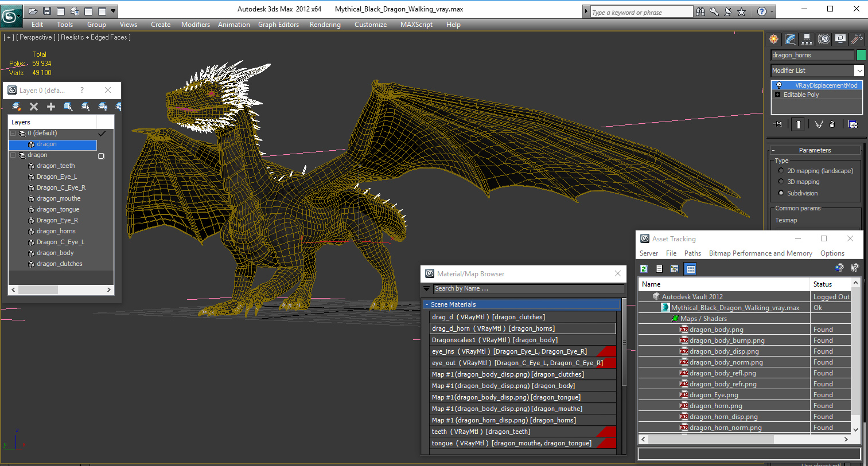The height and width of the screenshot is (466, 868).
Task: Open the Display command panel tab
Action: pos(840,39)
